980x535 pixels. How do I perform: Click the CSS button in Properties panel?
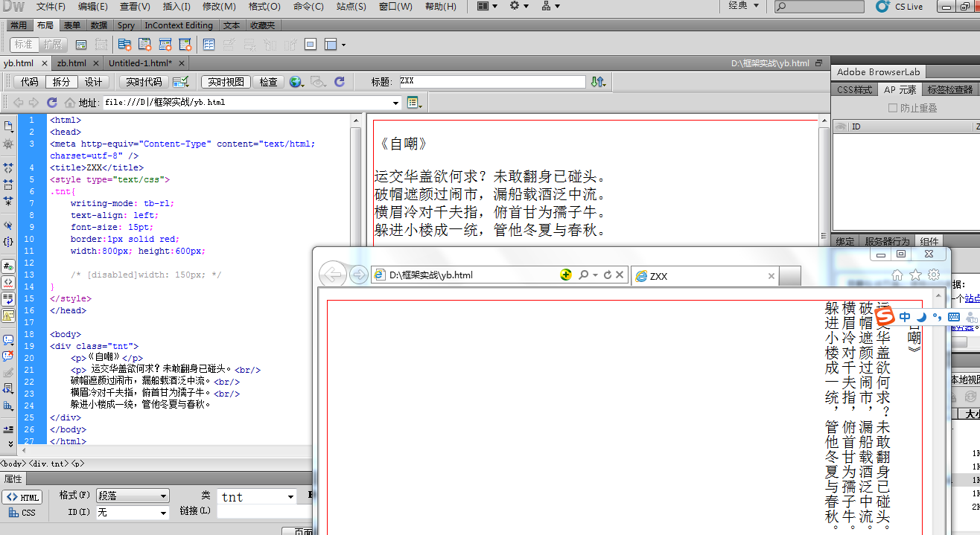pos(22,513)
